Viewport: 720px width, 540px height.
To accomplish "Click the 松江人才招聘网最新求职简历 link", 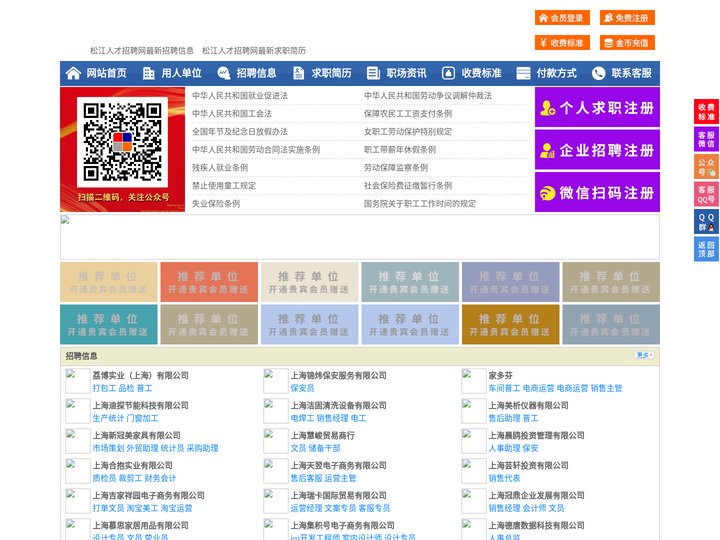I will pyautogui.click(x=254, y=51).
